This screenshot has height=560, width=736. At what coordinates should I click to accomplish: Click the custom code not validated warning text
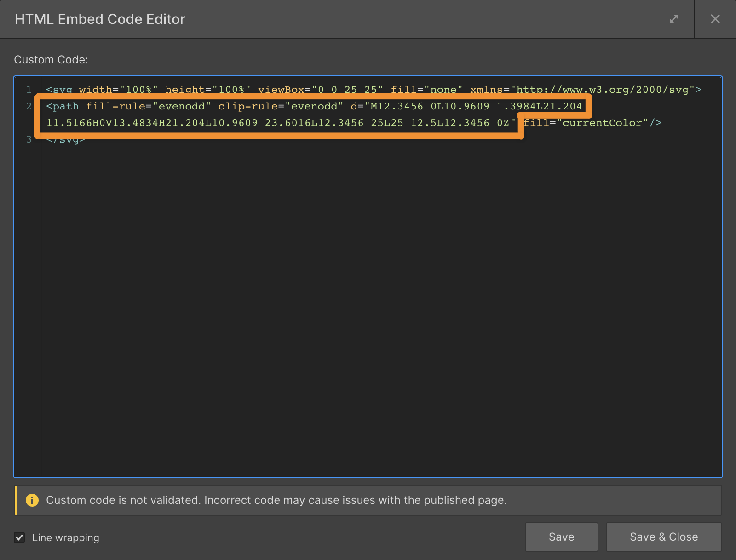[276, 500]
